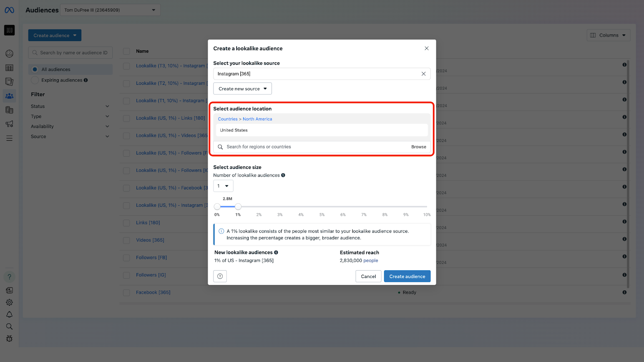Image resolution: width=644 pixels, height=362 pixels.
Task: Check the Videos [365] row checkbox
Action: pyautogui.click(x=126, y=240)
